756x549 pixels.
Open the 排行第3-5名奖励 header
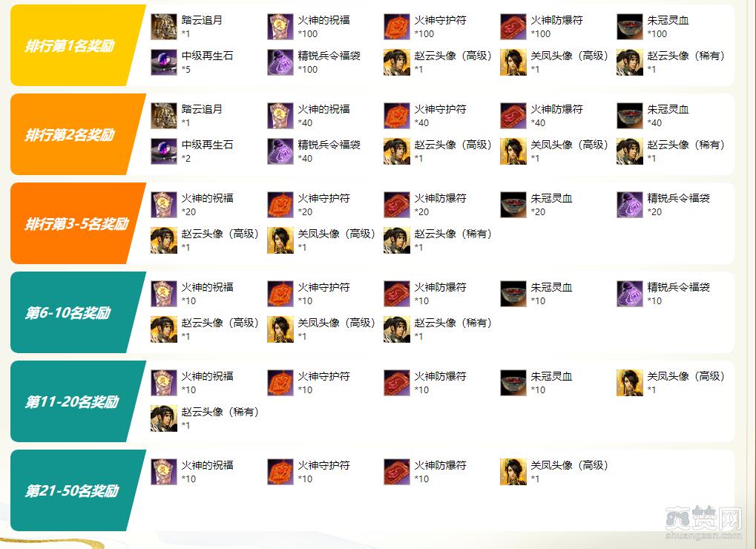coord(77,223)
